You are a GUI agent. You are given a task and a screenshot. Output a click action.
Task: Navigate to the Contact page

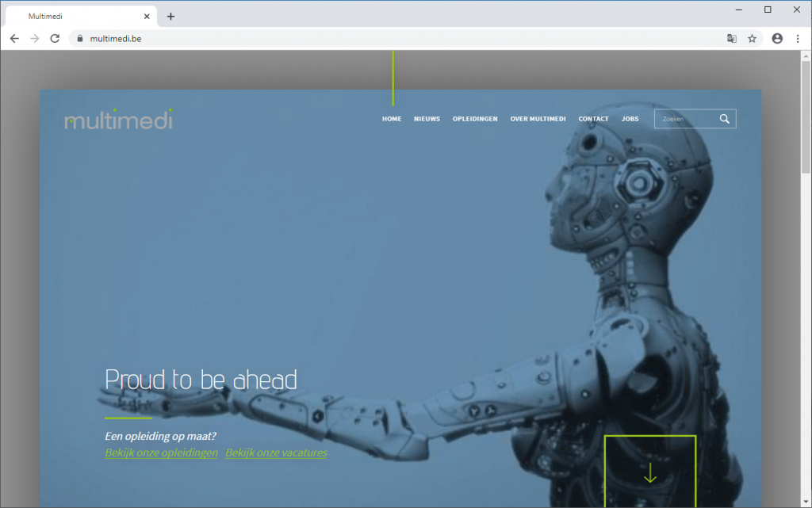593,119
